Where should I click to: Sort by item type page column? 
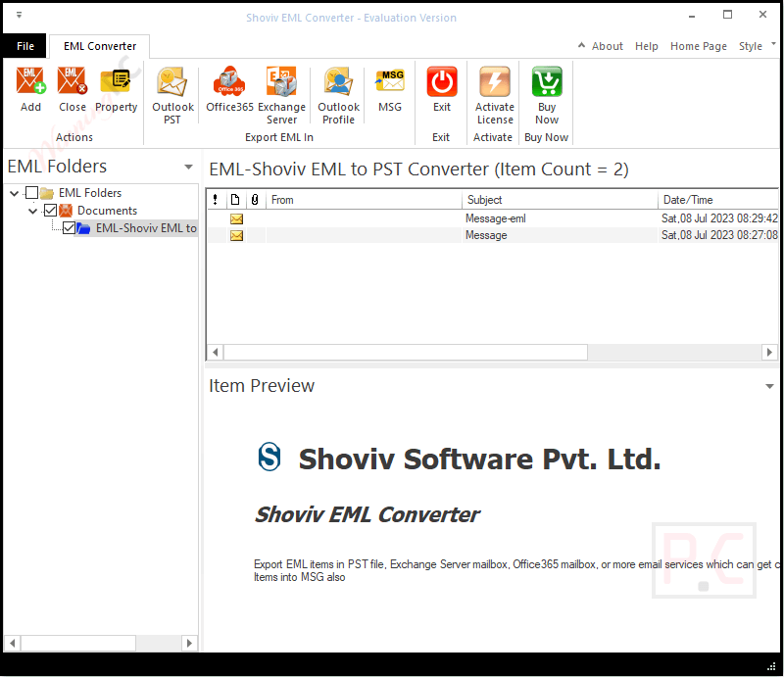coord(235,200)
